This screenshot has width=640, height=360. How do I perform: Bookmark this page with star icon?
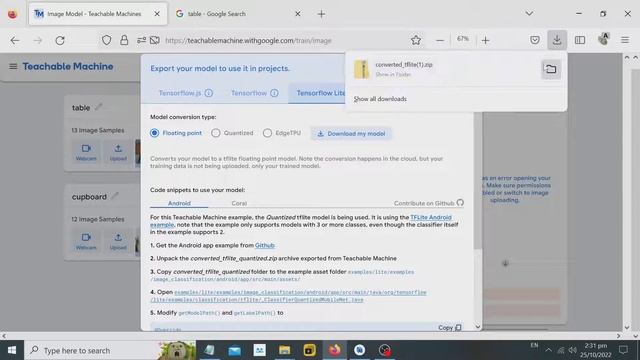click(x=416, y=40)
